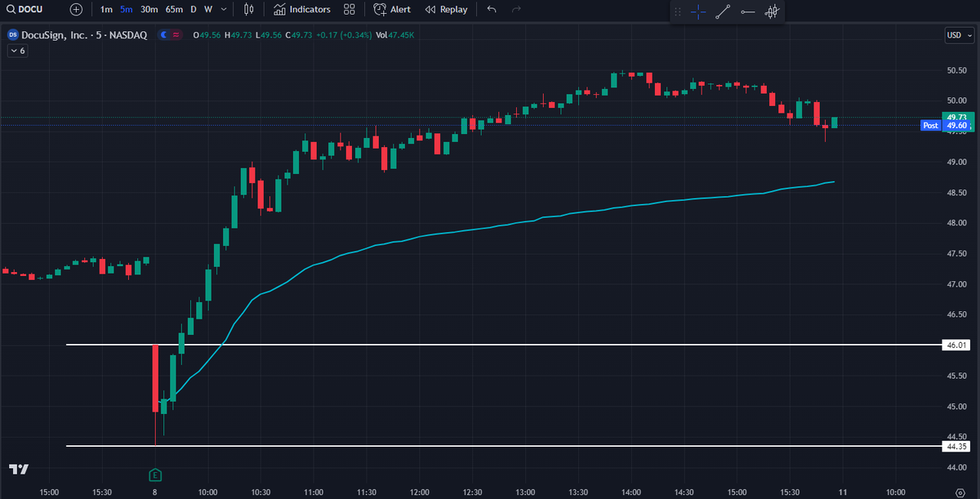Click the H49.73 high price value

[238, 34]
